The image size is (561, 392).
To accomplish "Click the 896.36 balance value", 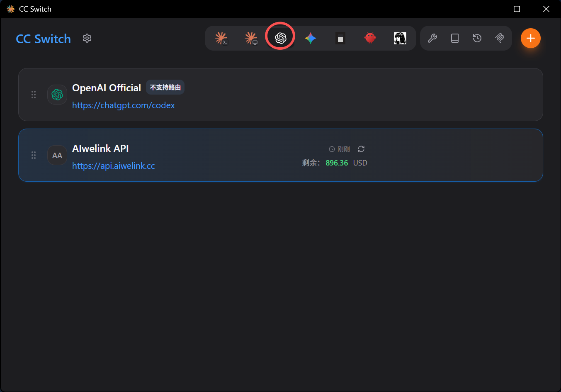I will click(337, 163).
